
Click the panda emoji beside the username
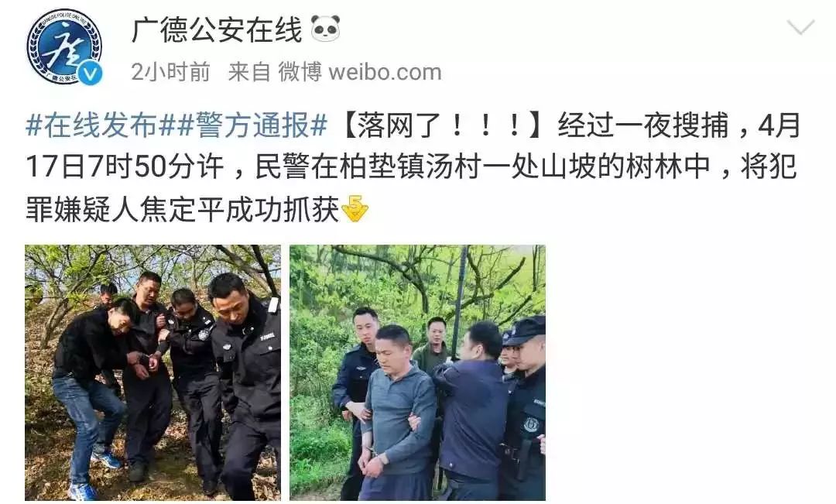[325, 28]
